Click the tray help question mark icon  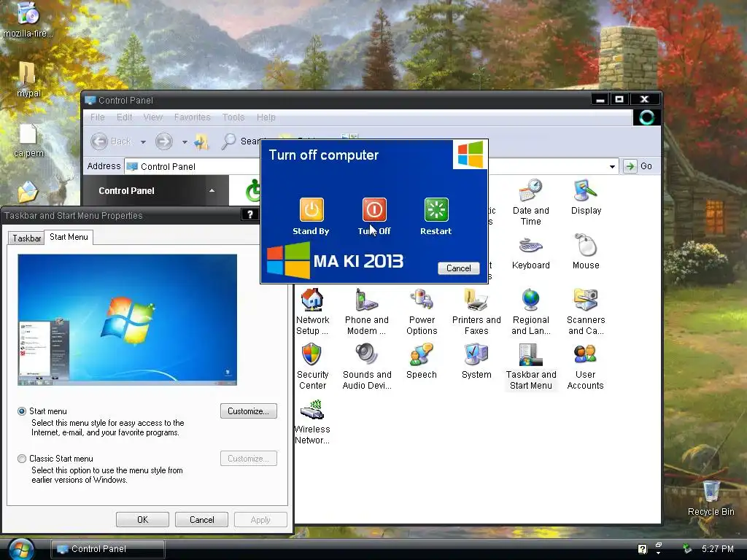pyautogui.click(x=642, y=549)
